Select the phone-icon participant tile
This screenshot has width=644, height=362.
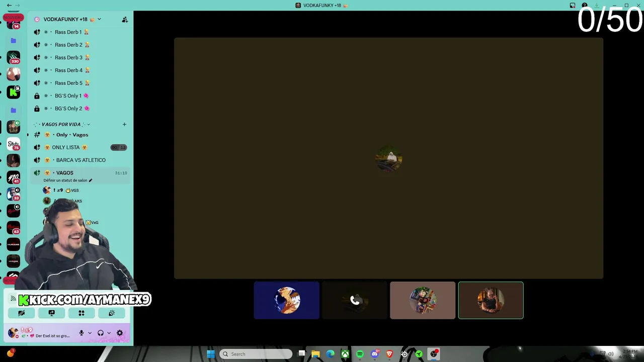pyautogui.click(x=355, y=300)
